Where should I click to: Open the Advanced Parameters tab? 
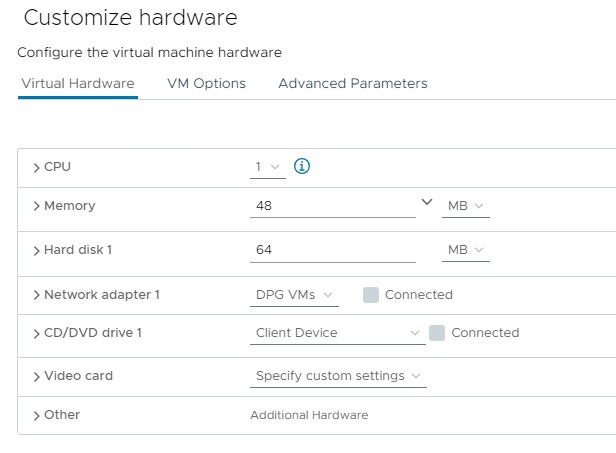[352, 84]
